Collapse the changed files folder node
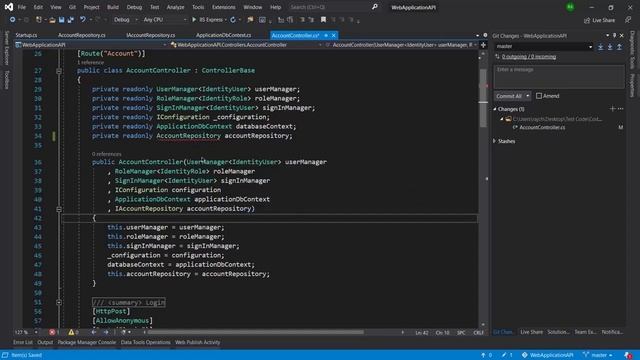This screenshot has height=360, width=640. [502, 119]
